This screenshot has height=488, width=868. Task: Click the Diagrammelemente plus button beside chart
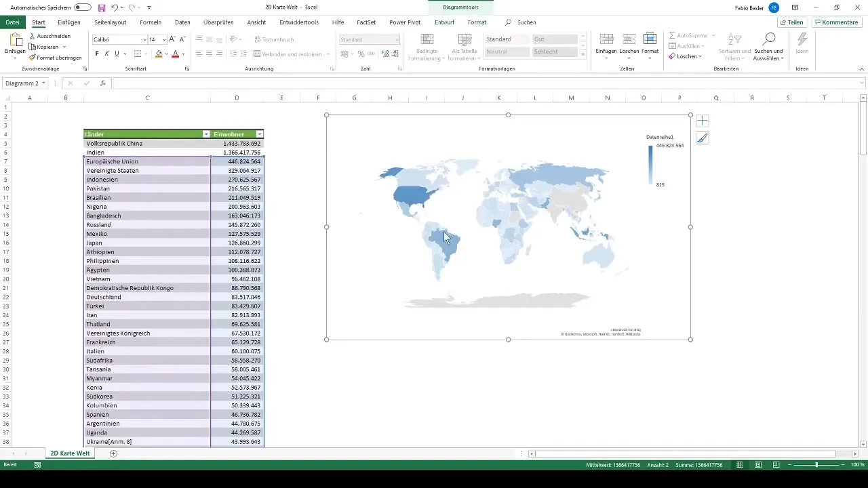(703, 121)
